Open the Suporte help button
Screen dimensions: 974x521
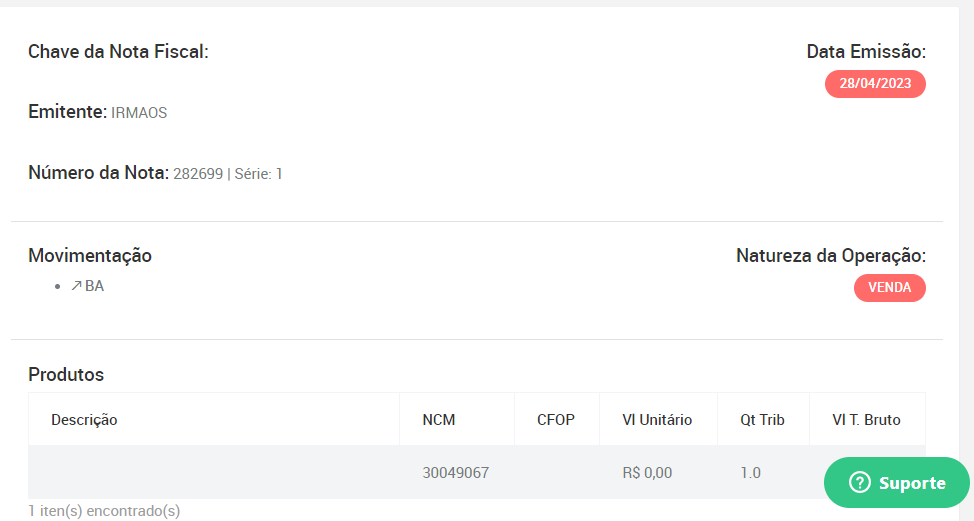[x=896, y=482]
